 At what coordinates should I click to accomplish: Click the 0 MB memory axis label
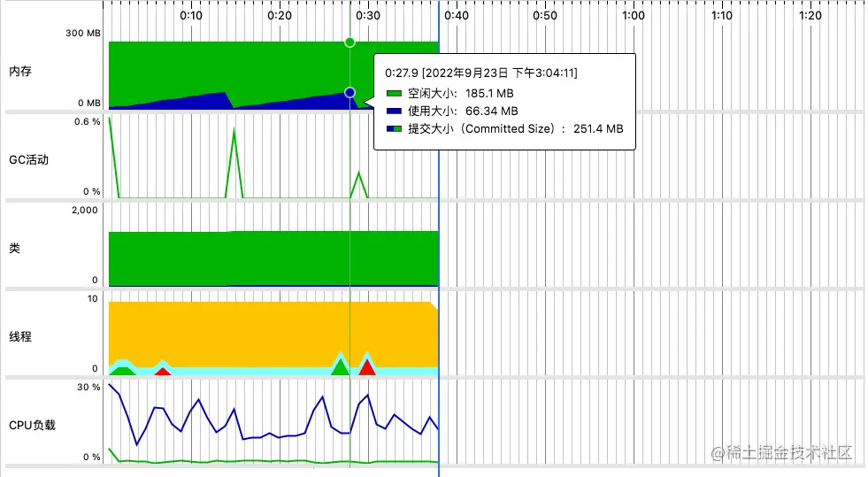click(89, 103)
